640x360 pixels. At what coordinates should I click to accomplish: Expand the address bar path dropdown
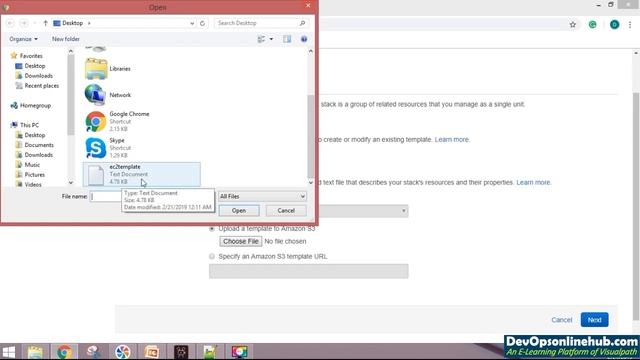[x=192, y=24]
